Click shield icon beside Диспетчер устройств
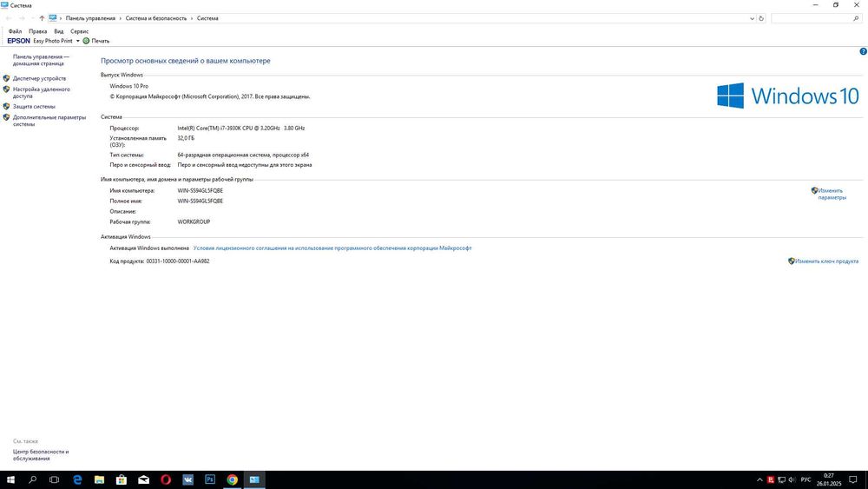The width and height of the screenshot is (868, 489). tap(6, 79)
